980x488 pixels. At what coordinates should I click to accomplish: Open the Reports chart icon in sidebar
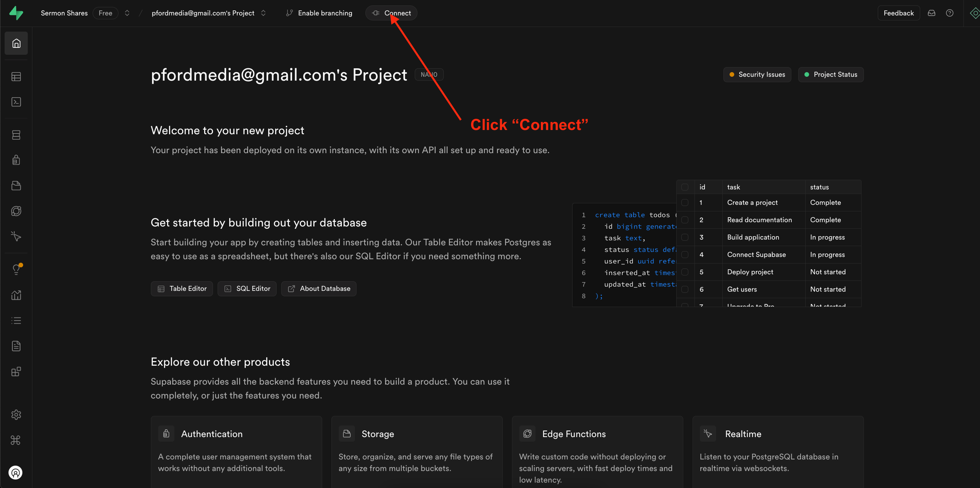16,295
